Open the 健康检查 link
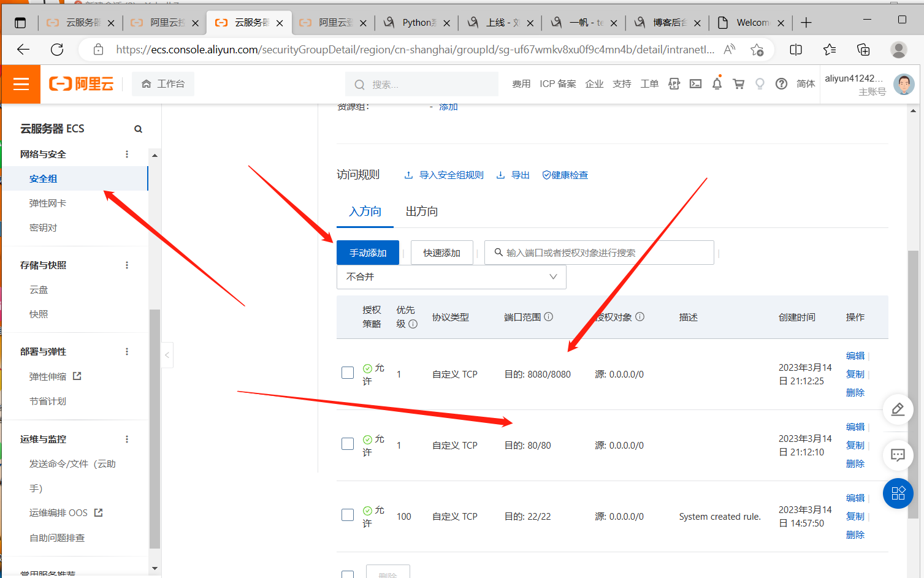This screenshot has height=578, width=924. [x=565, y=175]
